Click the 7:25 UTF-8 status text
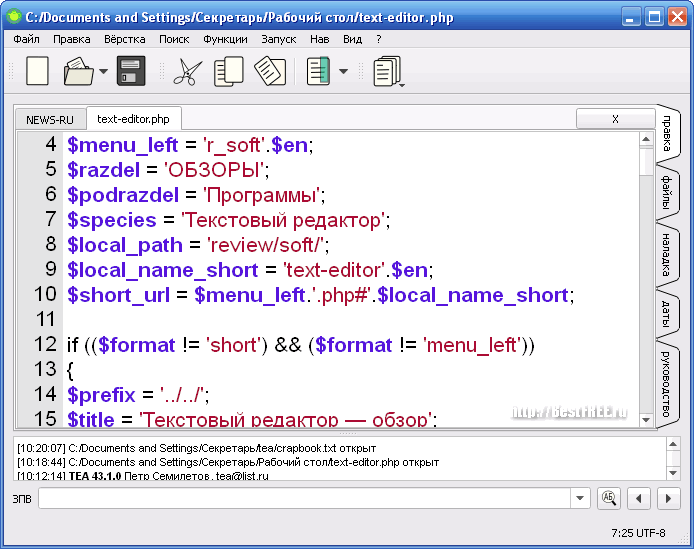 pyautogui.click(x=638, y=533)
